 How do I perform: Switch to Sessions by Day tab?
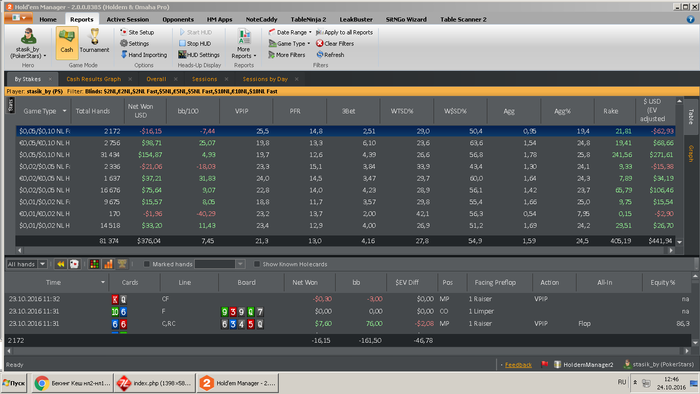click(265, 79)
